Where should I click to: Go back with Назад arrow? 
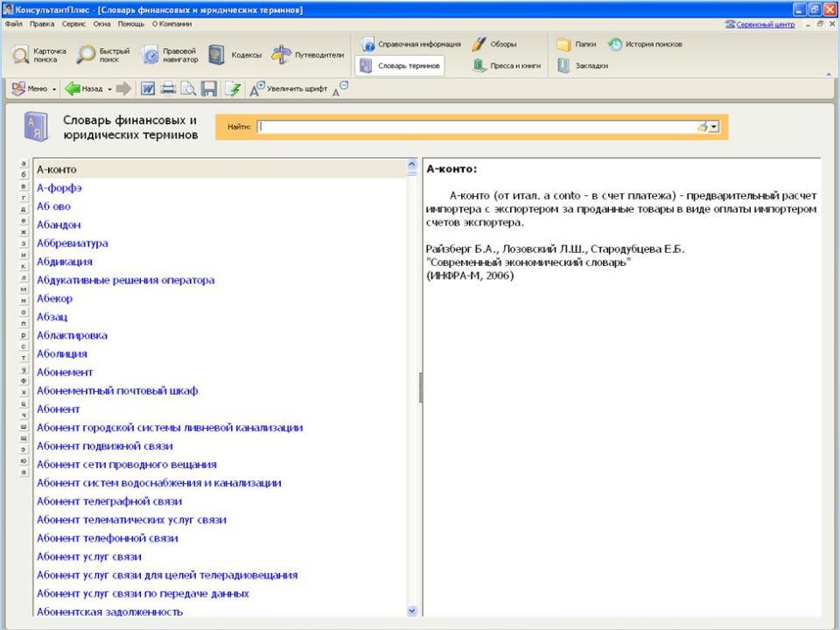(84, 88)
